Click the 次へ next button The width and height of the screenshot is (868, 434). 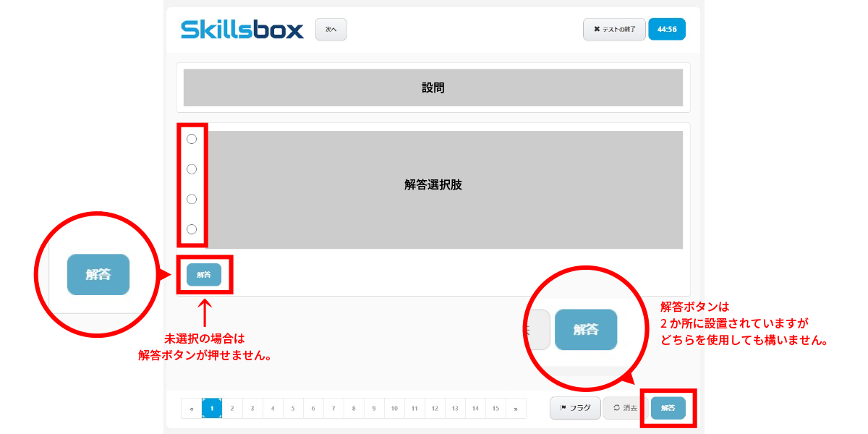331,29
